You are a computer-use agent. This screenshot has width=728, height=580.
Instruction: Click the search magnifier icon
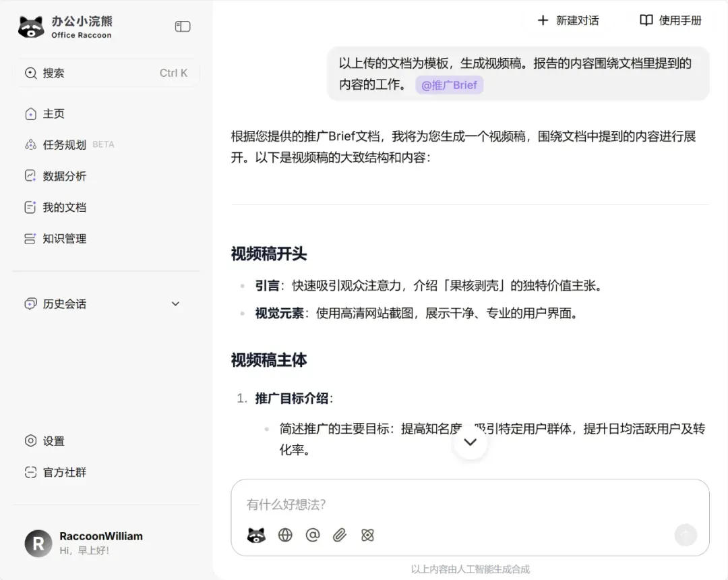[30, 73]
